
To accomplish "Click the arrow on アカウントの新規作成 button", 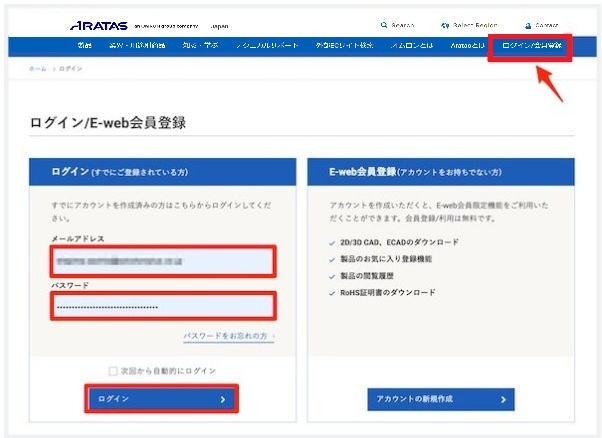I will pos(503,399).
